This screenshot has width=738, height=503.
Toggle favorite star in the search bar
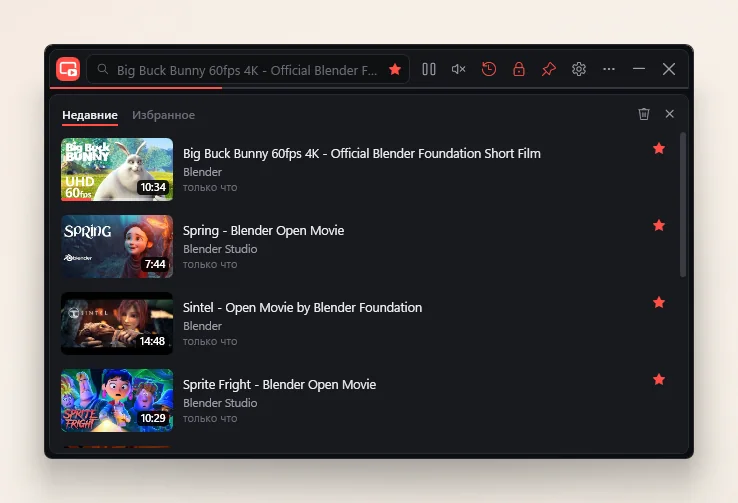point(395,70)
